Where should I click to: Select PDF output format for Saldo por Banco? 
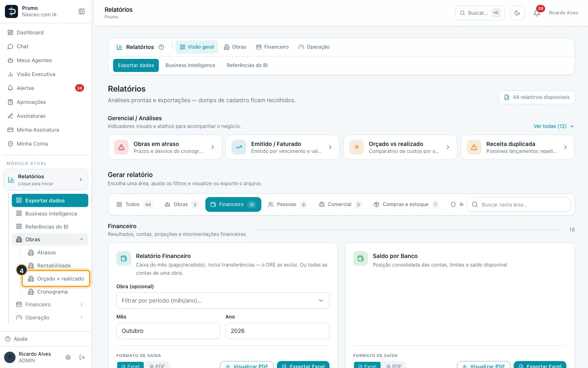tap(394, 366)
